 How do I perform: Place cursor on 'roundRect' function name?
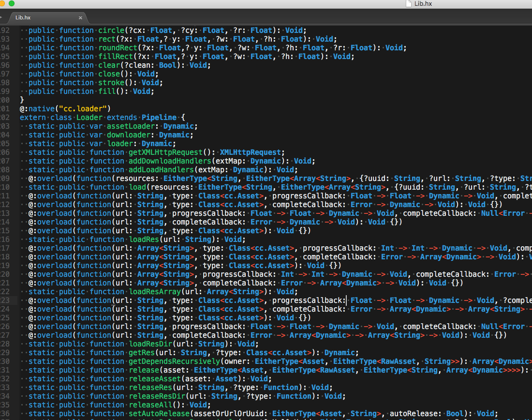point(118,48)
